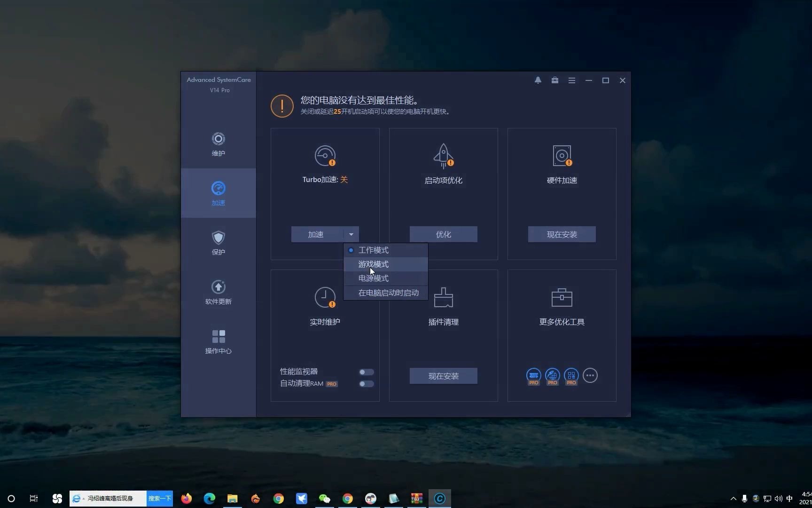Open the app grid uninstall PRO icon

(x=571, y=376)
